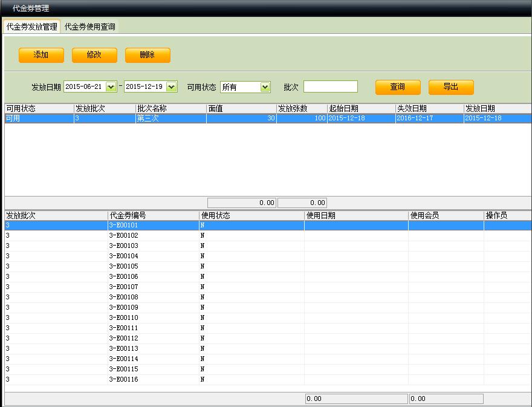Select voucher 3-E00114 row
532x407 pixels.
pos(268,359)
